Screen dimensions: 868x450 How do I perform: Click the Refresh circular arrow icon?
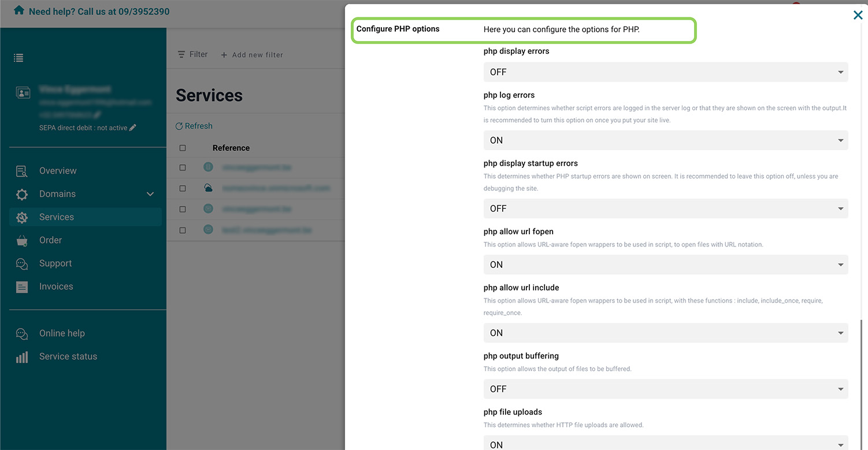[x=179, y=126]
